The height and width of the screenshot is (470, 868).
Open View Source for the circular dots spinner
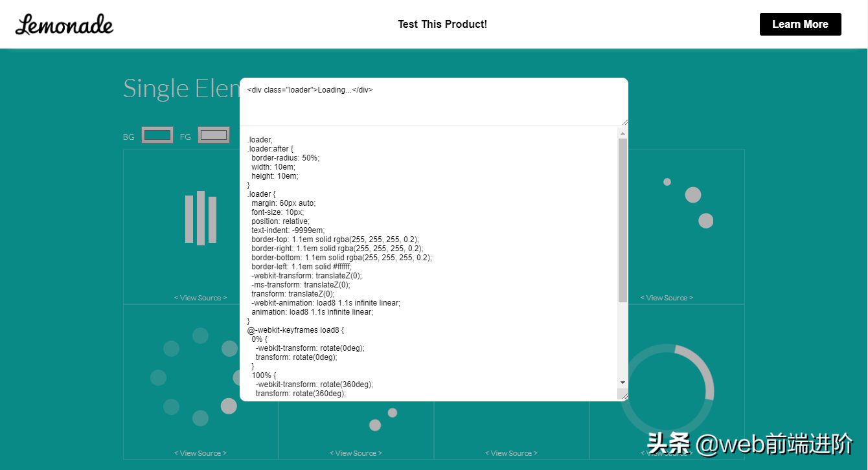point(201,453)
